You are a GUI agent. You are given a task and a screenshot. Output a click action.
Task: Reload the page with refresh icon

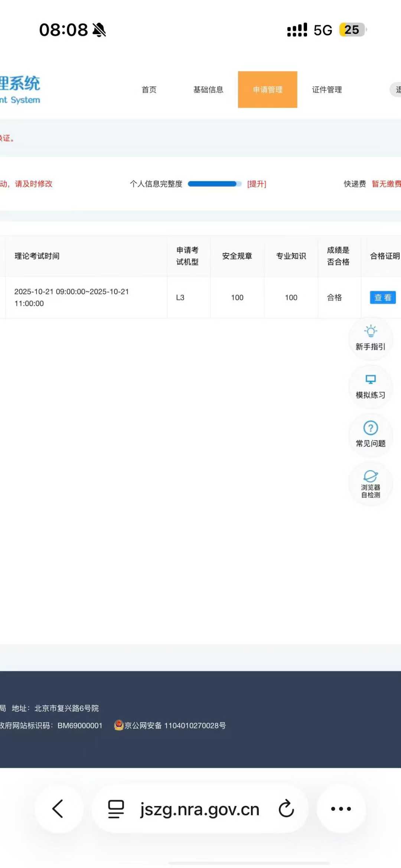point(286,809)
